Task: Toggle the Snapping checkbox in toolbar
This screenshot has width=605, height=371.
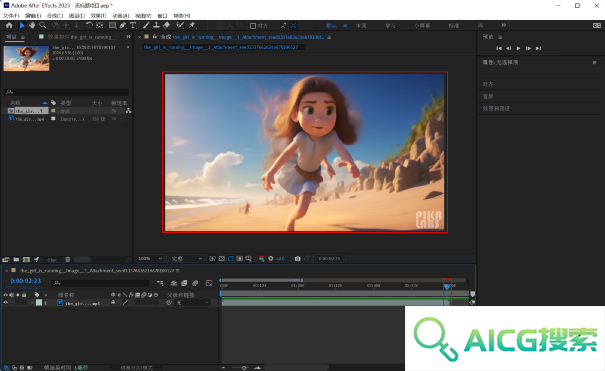Action: [x=253, y=26]
